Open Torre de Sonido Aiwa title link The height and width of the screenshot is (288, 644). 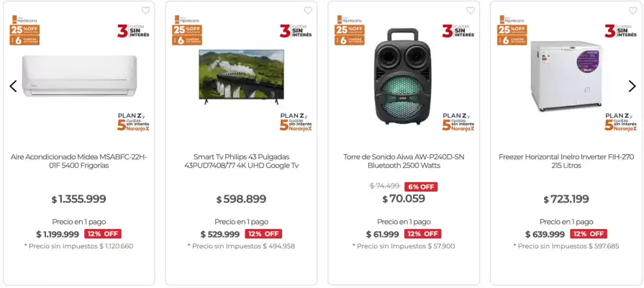tap(404, 161)
